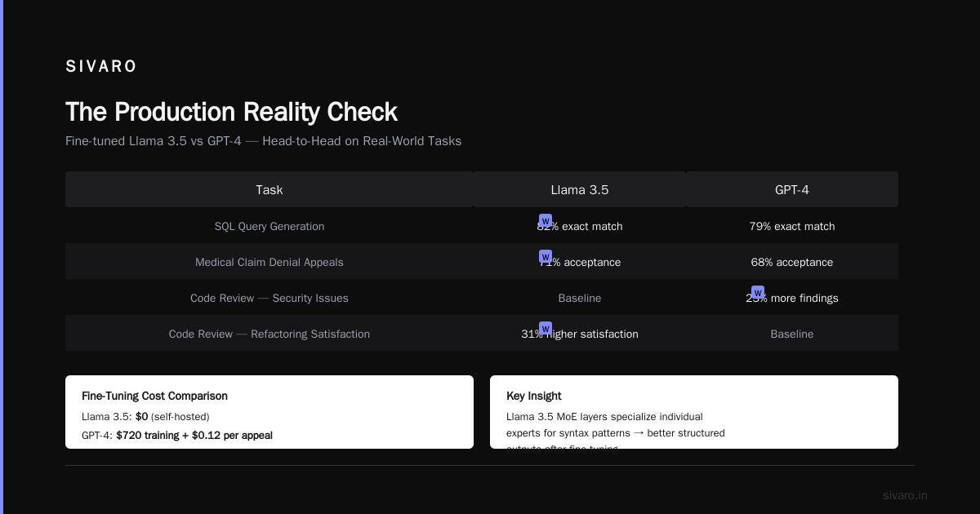The width and height of the screenshot is (980, 514).
Task: Select the GPT-4 column header
Action: pos(792,189)
